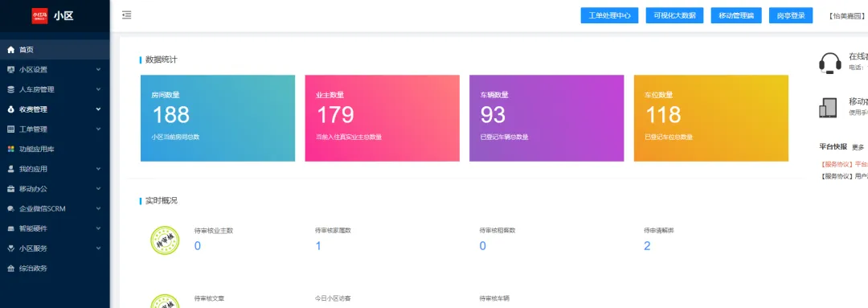Click the 移动管理端 button
The width and height of the screenshot is (868, 308).
click(x=736, y=15)
